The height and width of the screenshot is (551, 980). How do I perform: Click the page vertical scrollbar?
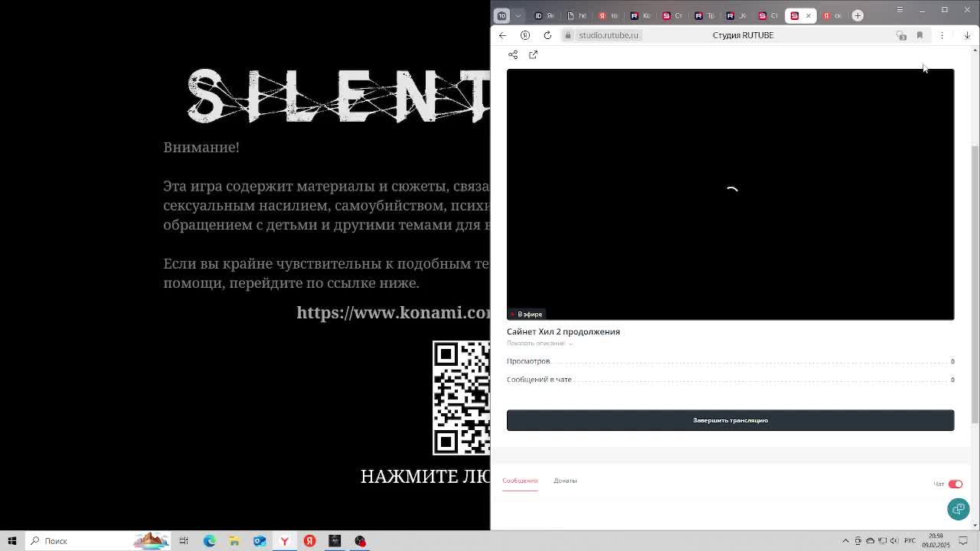tap(975, 283)
